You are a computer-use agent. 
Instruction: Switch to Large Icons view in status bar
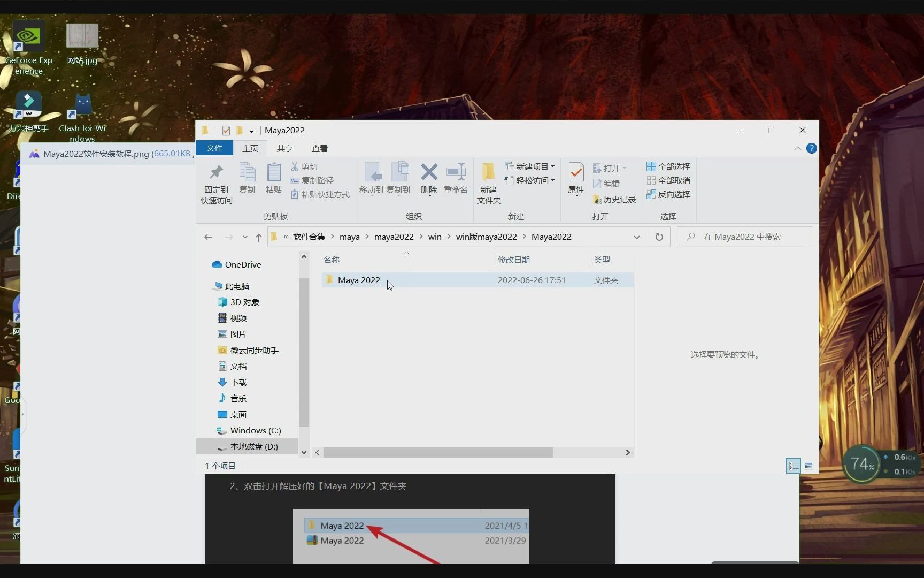point(808,466)
